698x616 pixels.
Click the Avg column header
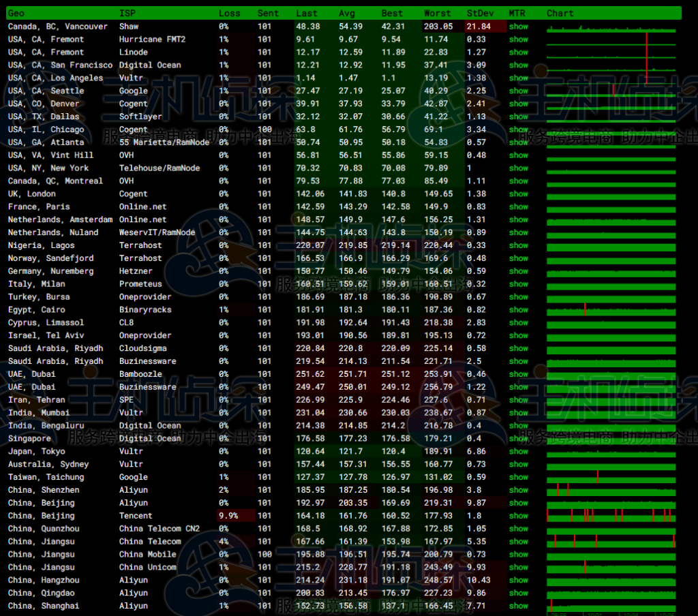coord(346,14)
